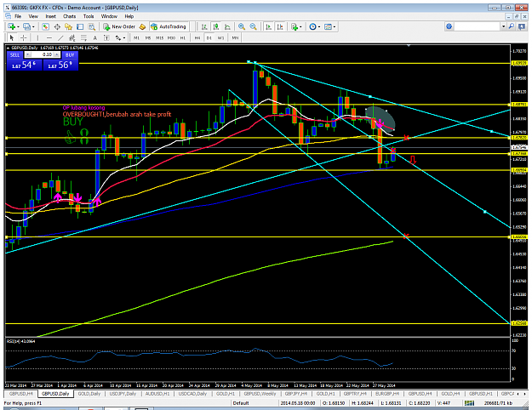This screenshot has width=532, height=410.
Task: Select the Fibonacci Retracement tool
Action: (x=83, y=37)
